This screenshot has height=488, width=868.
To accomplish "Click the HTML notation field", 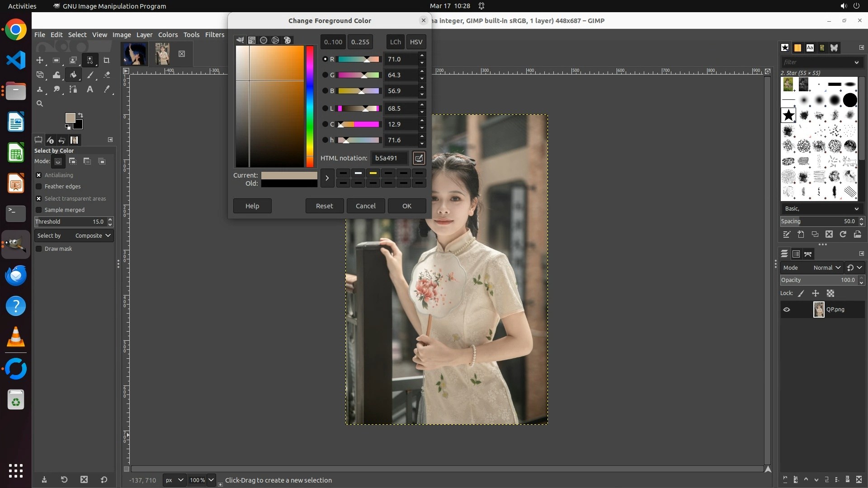I will tap(389, 158).
